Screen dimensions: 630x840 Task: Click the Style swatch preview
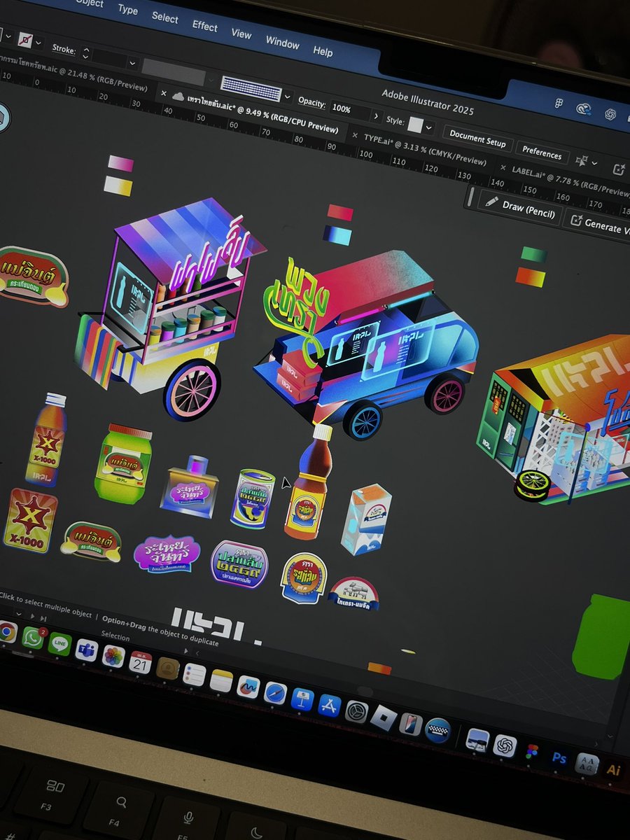coord(415,125)
